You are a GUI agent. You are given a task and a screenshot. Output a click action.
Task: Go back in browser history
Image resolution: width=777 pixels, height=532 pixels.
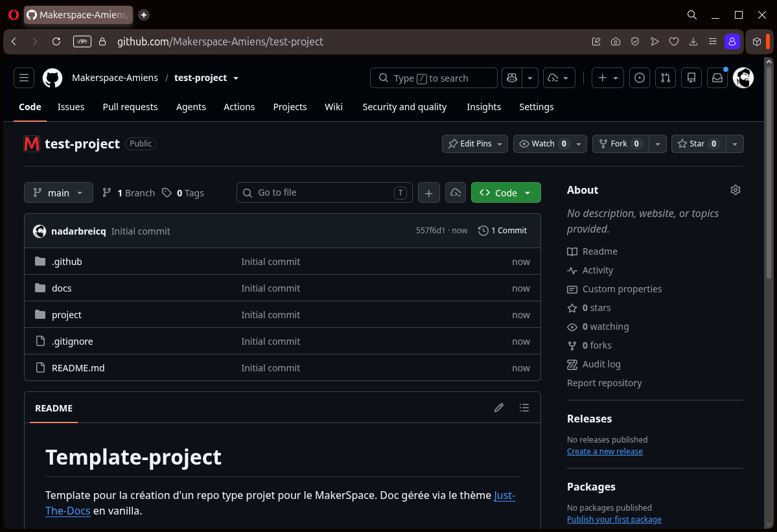click(x=14, y=41)
